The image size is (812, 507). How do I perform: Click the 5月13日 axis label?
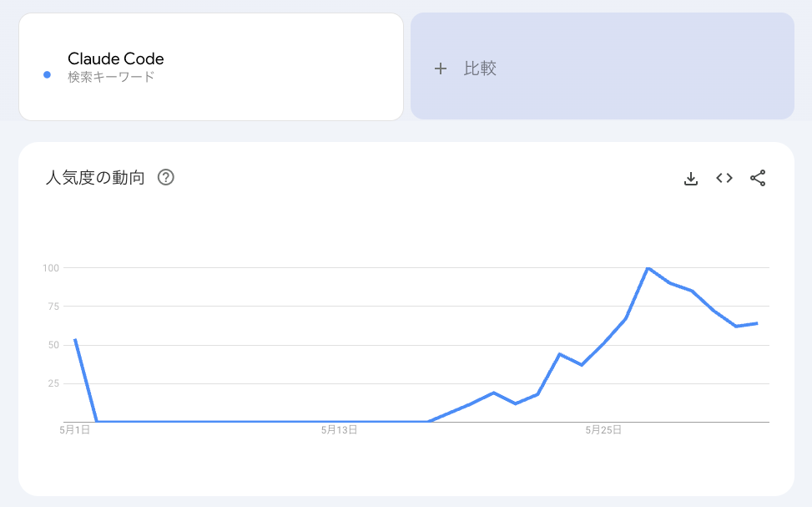coord(339,430)
